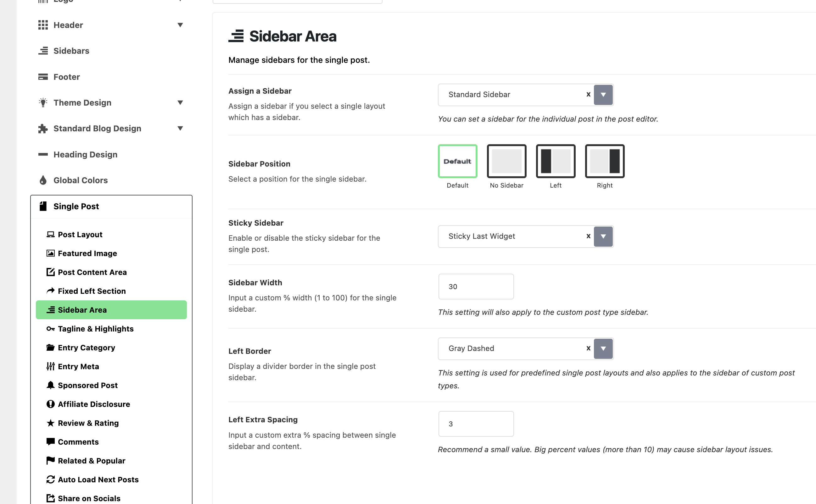Click the Theme Design lightbulb icon
The height and width of the screenshot is (504, 816).
(43, 102)
